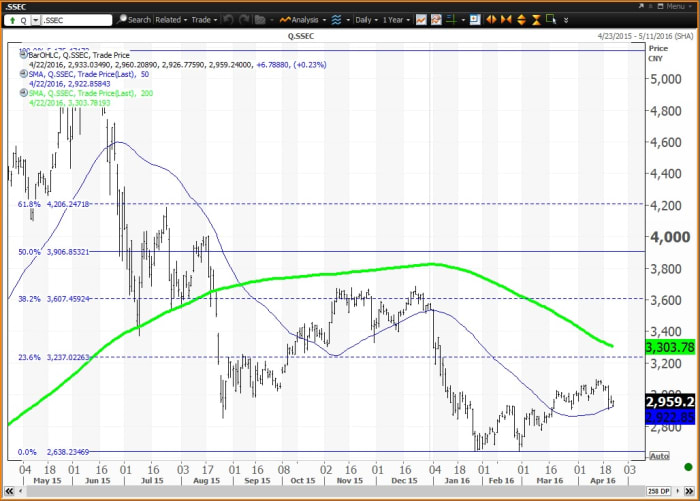Expand the Q symbol type dropdown
The height and width of the screenshot is (501, 700).
[x=36, y=19]
